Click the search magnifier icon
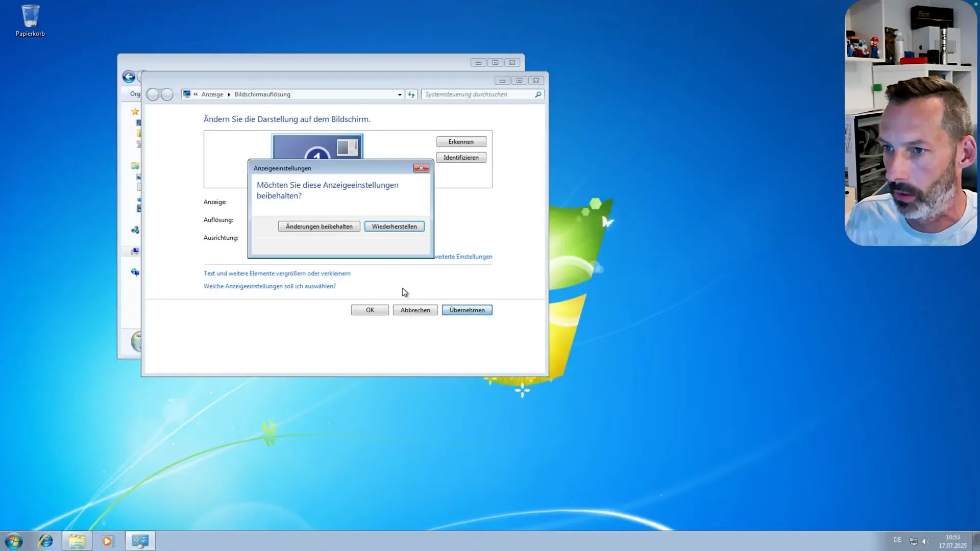This screenshot has height=551, width=980. [x=538, y=94]
